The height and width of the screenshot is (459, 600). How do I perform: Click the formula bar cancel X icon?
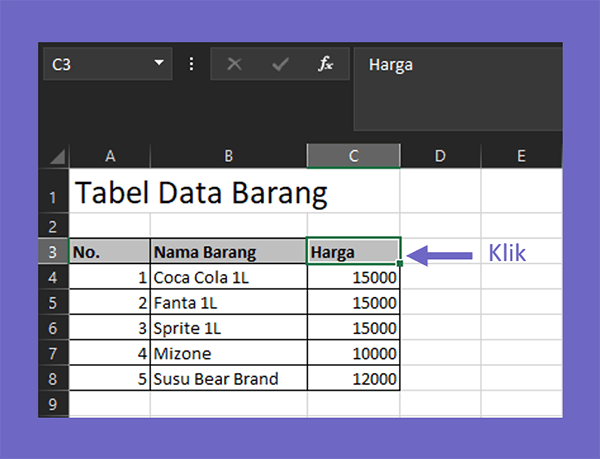234,64
